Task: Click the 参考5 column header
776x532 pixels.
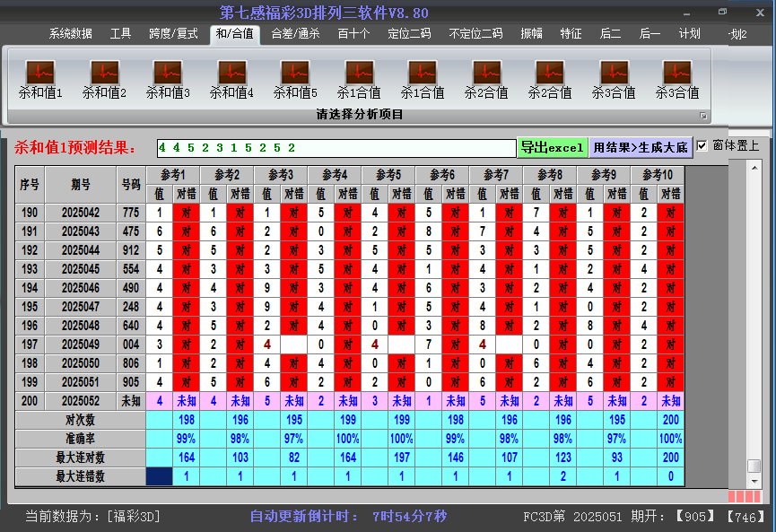Action: click(x=388, y=175)
